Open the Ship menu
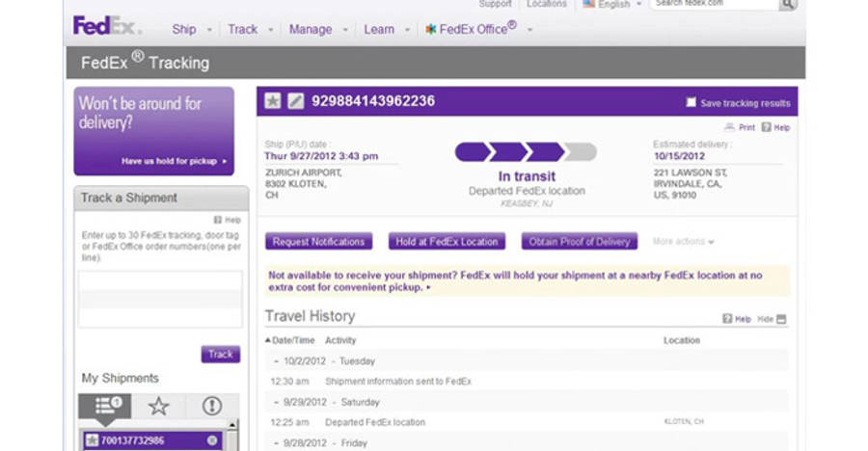 point(191,29)
